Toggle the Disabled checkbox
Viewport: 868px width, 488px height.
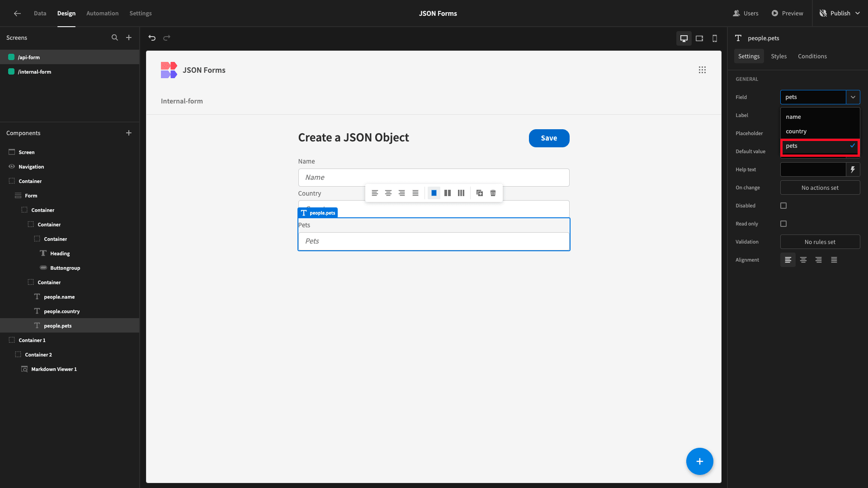click(x=783, y=206)
